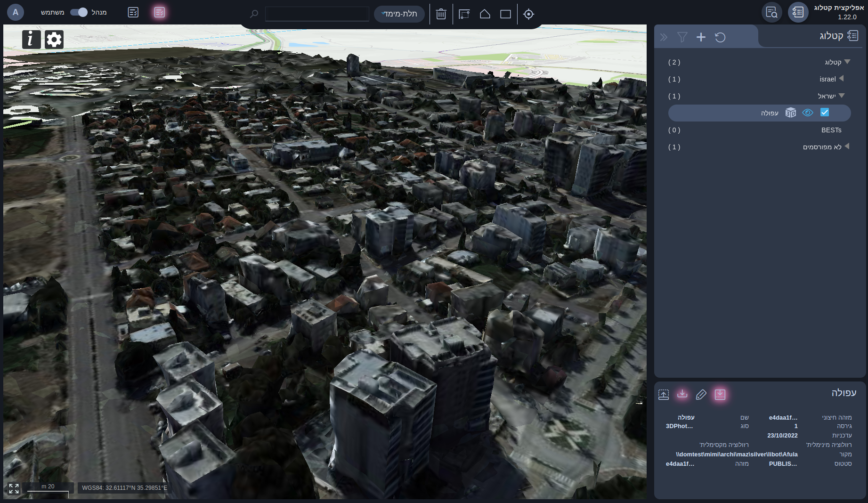Viewport: 868px width, 503px height.
Task: Collapse the ישראל tree node
Action: coord(842,96)
